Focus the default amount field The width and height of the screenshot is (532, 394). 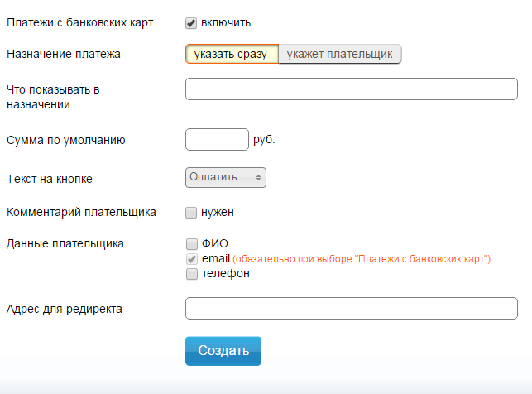(x=217, y=140)
